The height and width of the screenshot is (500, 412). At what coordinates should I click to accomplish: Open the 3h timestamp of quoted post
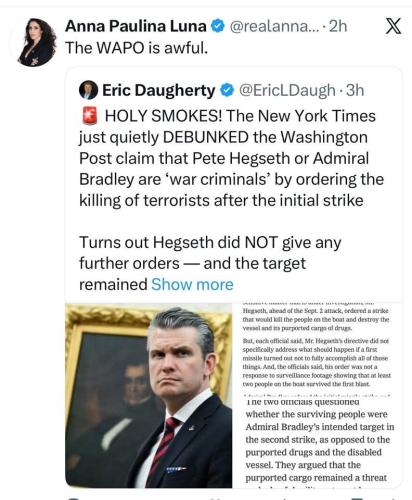point(355,90)
